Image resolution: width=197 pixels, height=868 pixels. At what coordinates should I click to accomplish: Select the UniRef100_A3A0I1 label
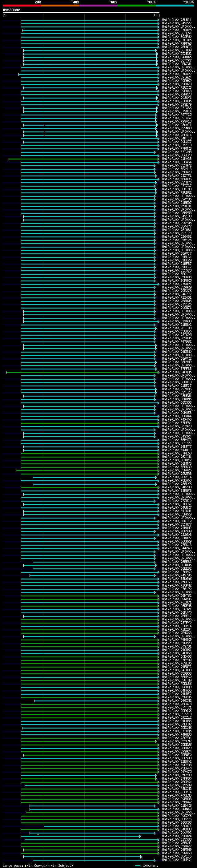click(177, 125)
